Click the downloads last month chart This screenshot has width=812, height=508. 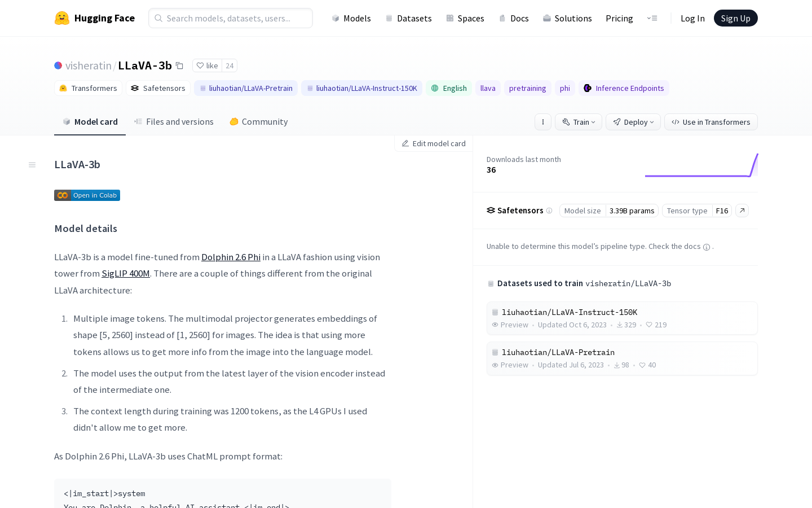(x=701, y=165)
